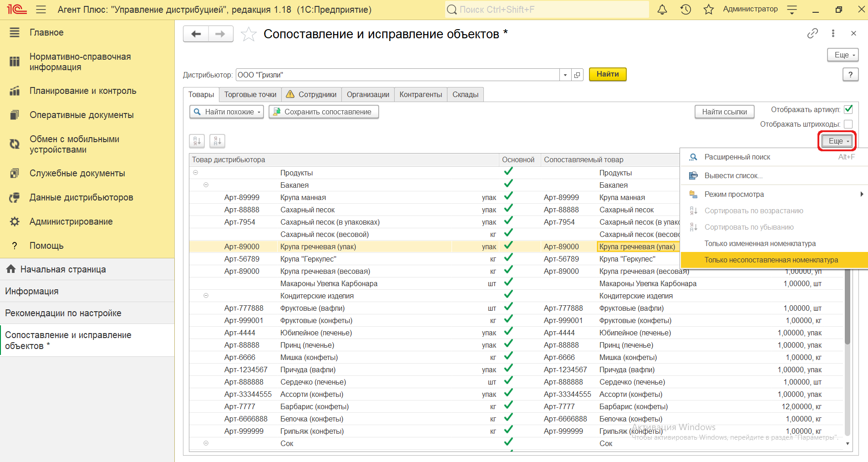Toggle Основной checkmark for Мишка (конфеты)
This screenshot has height=462, width=868.
[x=508, y=356]
